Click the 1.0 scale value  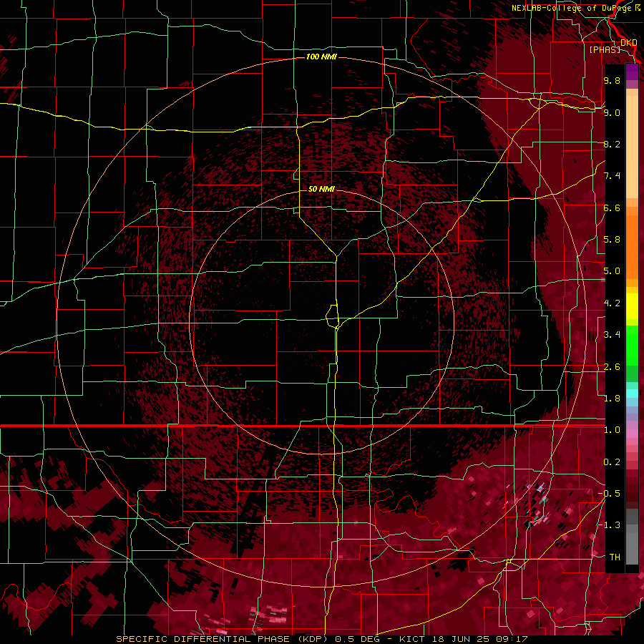612,430
